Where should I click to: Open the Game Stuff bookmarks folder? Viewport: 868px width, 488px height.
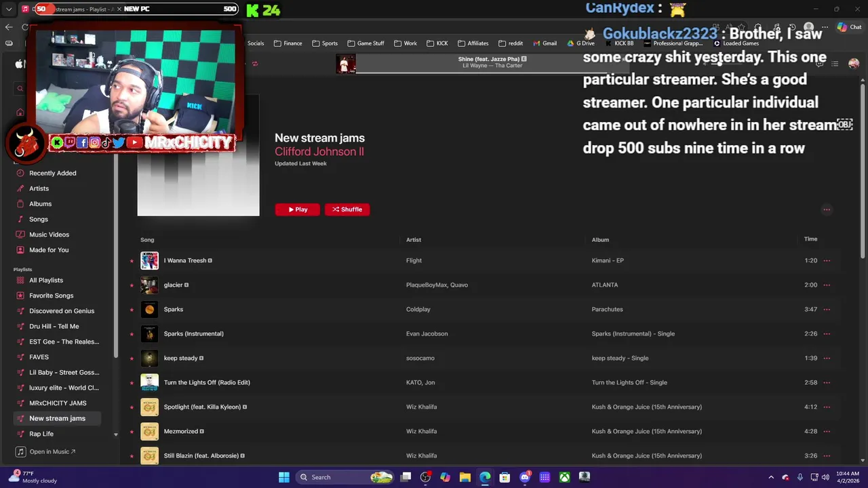click(366, 43)
